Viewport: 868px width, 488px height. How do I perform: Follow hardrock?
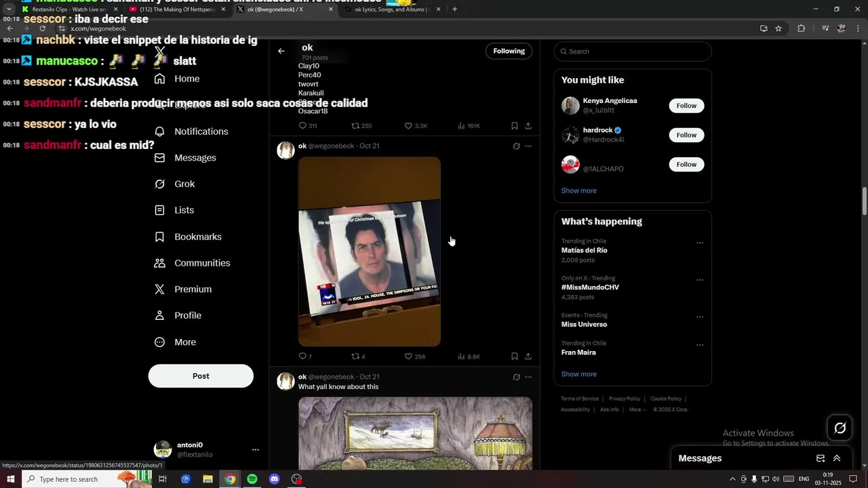[x=686, y=135]
